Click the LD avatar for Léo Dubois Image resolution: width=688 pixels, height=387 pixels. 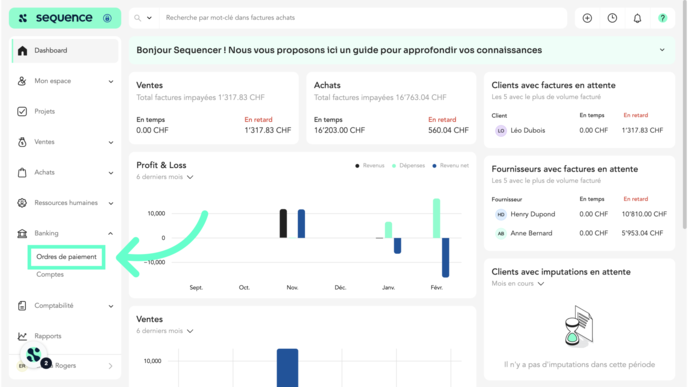(501, 131)
